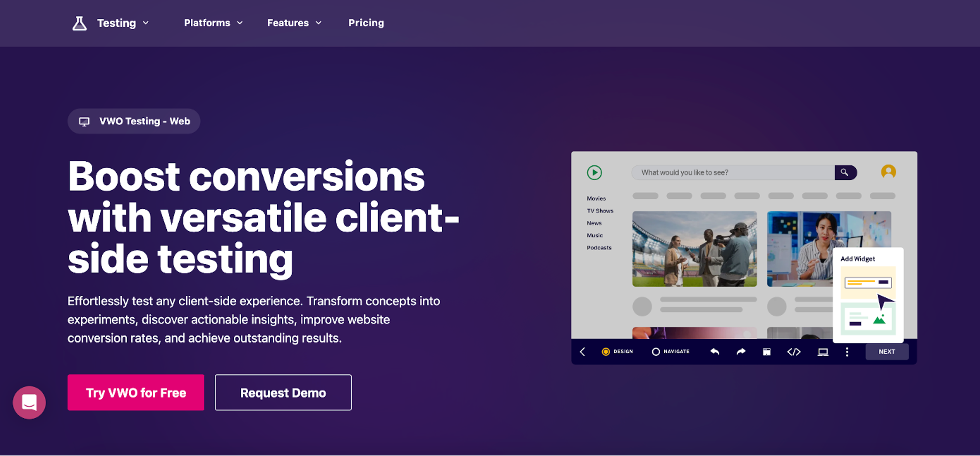Image resolution: width=980 pixels, height=456 pixels.
Task: Click the monitor icon in VWO Testing badge
Action: point(84,122)
